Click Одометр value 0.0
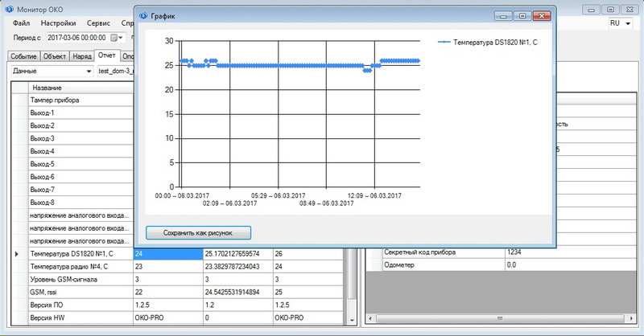 [571, 265]
